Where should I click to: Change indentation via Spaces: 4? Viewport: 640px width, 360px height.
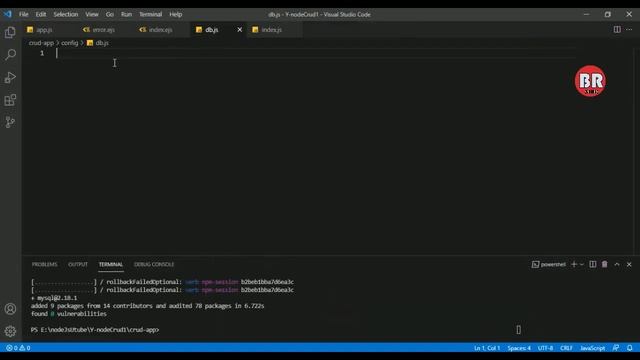pos(519,348)
